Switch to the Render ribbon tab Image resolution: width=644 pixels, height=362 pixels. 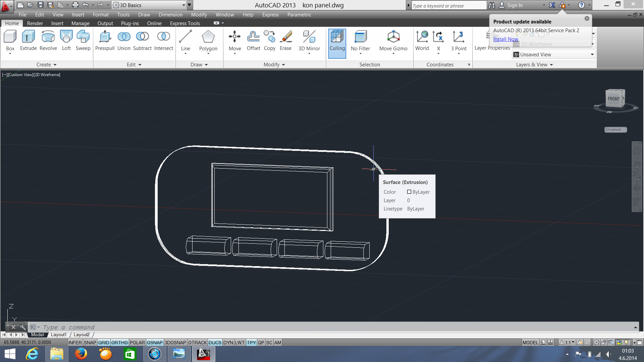pyautogui.click(x=35, y=23)
